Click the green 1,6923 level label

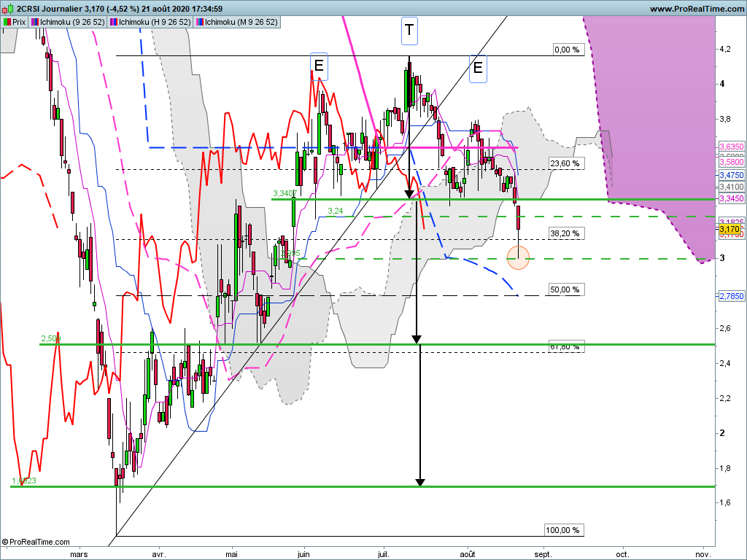coord(24,481)
